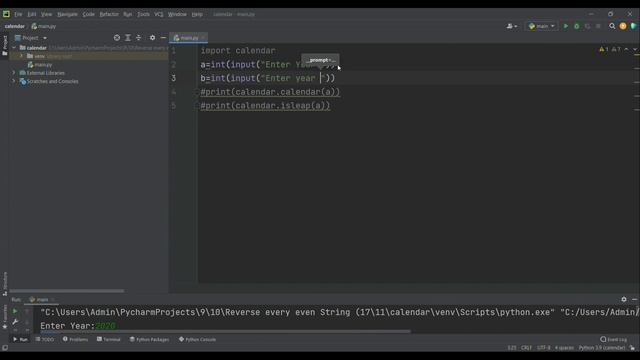Select main.py in the project tree
Image resolution: width=640 pixels, height=360 pixels.
pos(40,64)
